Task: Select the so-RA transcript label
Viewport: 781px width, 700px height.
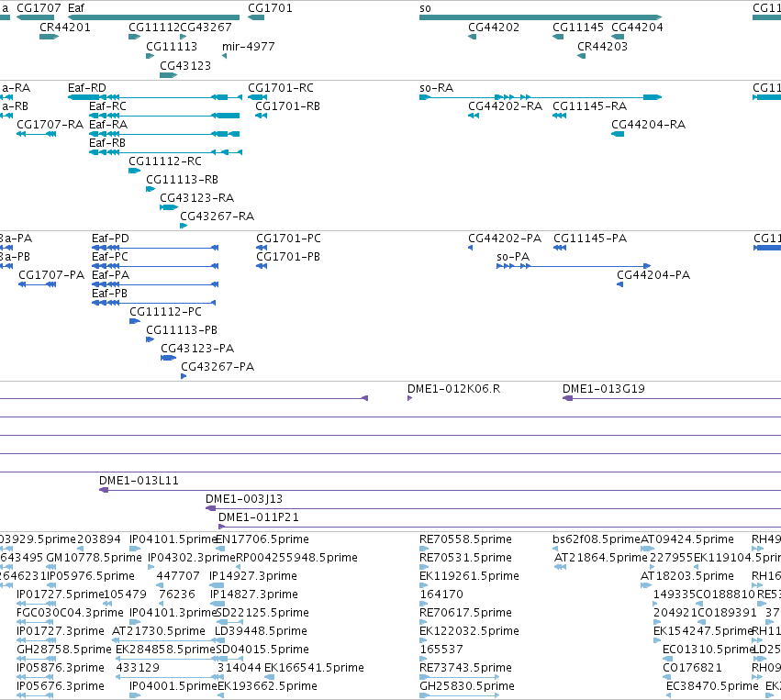Action: [x=436, y=88]
